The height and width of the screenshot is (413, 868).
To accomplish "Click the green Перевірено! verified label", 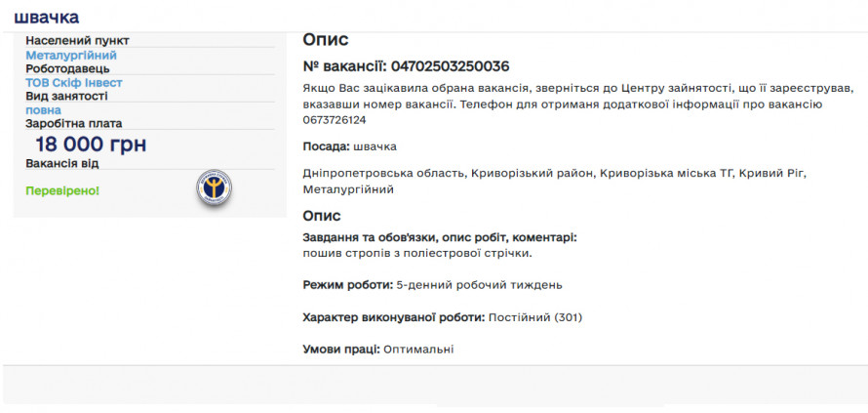I will (x=62, y=190).
